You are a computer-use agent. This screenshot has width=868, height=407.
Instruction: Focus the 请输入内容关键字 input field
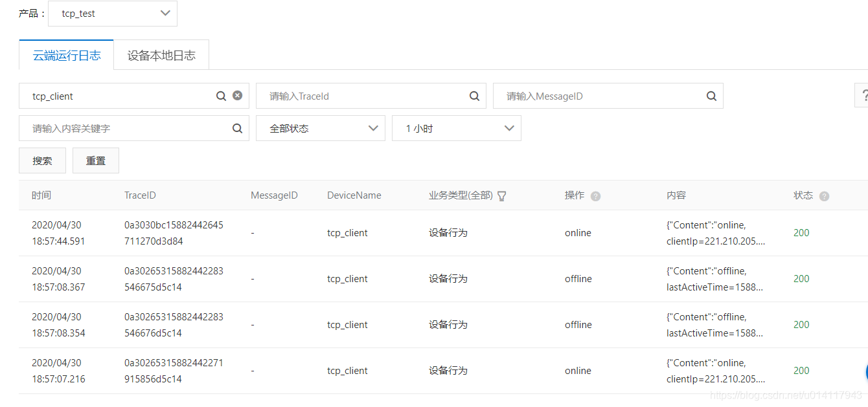[126, 128]
